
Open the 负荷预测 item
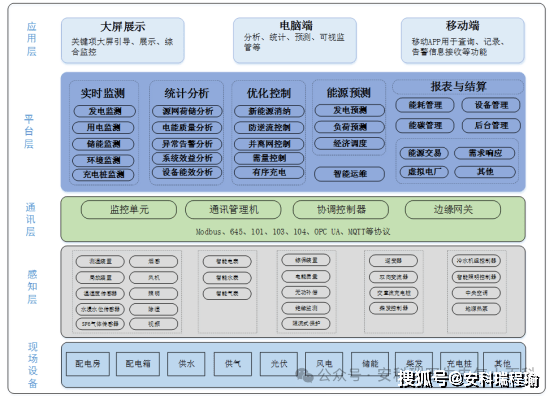pos(349,127)
